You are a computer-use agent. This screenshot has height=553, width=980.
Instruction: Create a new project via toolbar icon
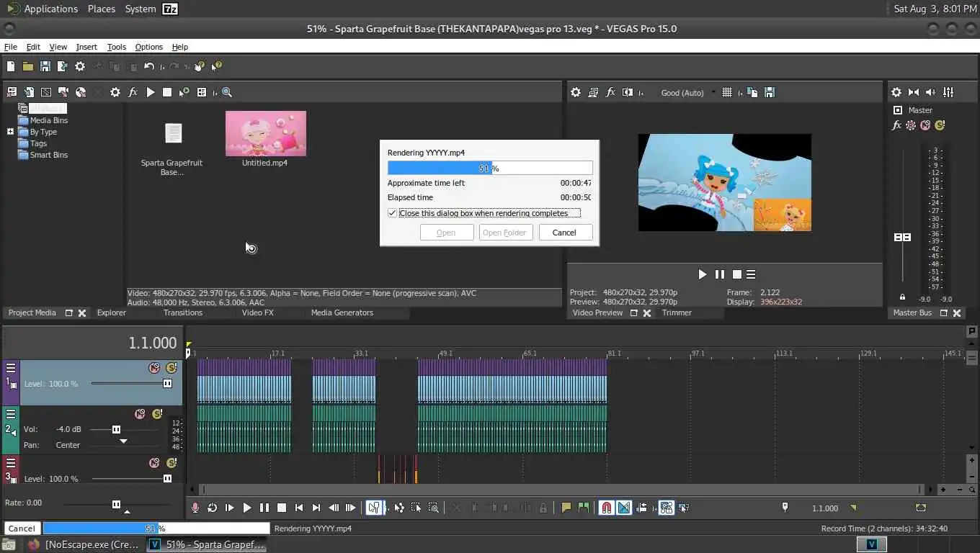click(11, 66)
